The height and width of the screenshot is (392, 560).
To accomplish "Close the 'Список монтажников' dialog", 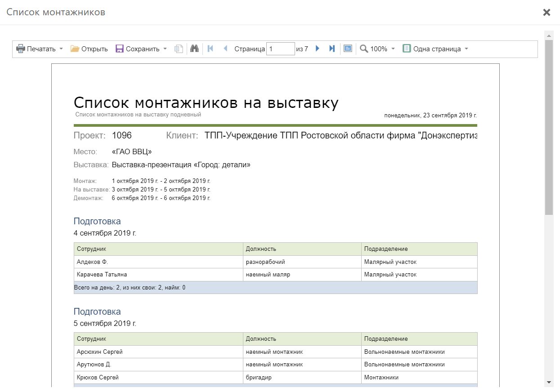I will tap(547, 13).
